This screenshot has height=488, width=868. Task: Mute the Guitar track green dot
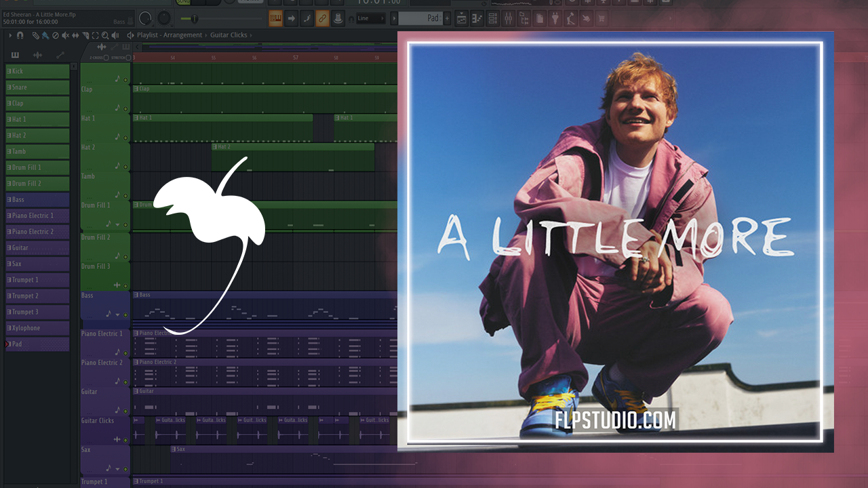pyautogui.click(x=125, y=411)
